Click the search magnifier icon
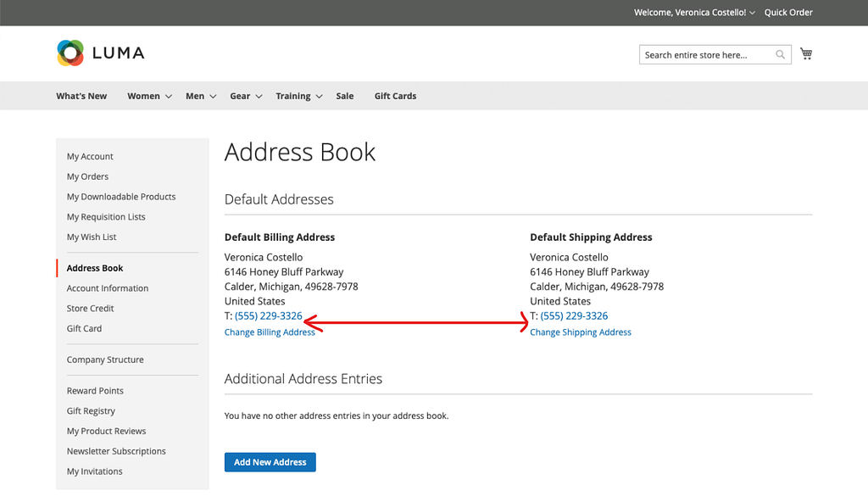 pos(780,55)
